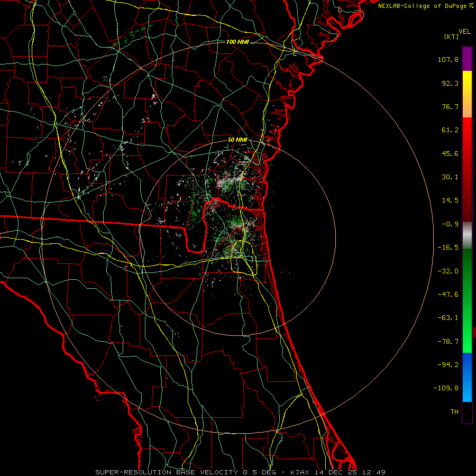Click the [KT] units label
The height and width of the screenshot is (476, 476).
click(451, 37)
